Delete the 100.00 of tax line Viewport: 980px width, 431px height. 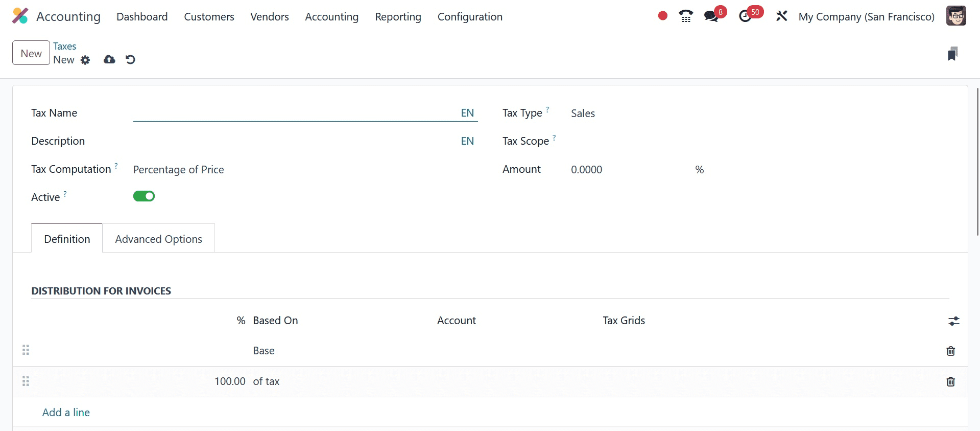[x=950, y=381]
